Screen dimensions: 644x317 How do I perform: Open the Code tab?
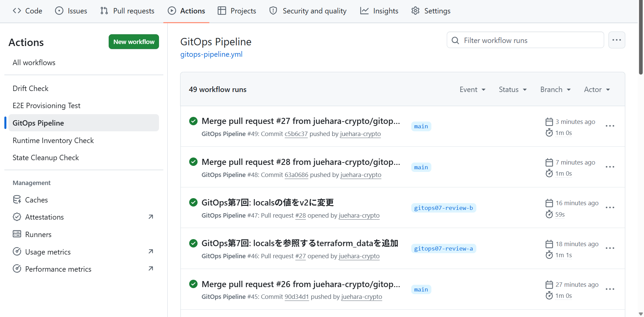(x=28, y=11)
